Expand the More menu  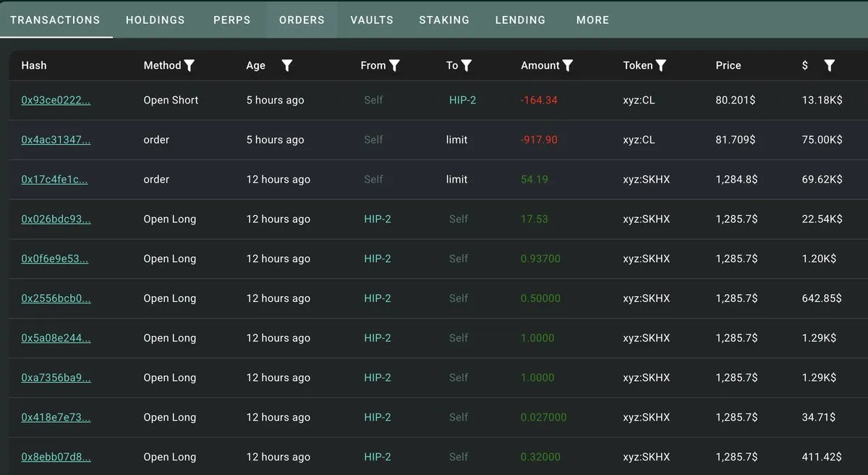click(592, 20)
